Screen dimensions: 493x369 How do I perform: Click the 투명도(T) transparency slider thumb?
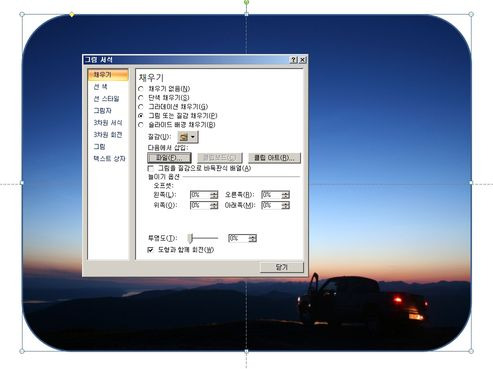190,238
